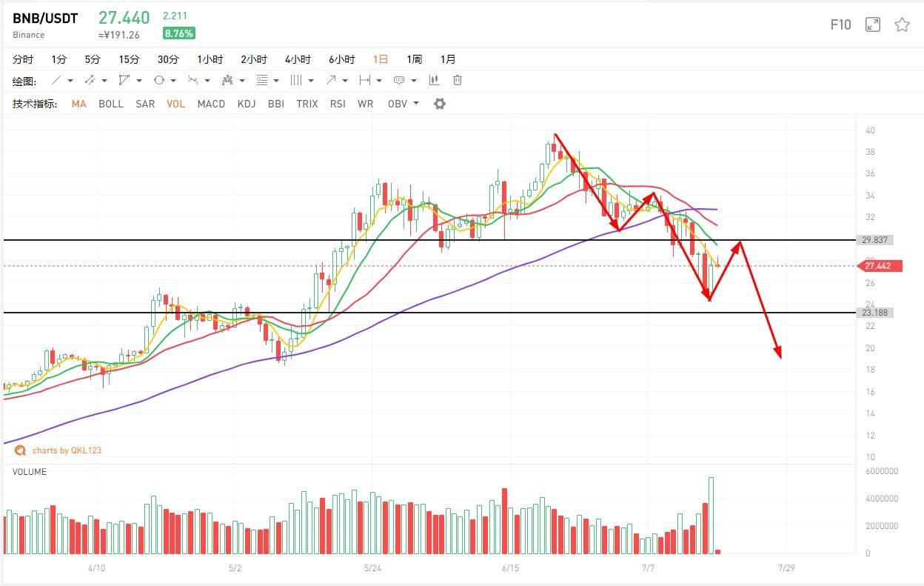Select the wave pattern drawing tool

point(192,80)
